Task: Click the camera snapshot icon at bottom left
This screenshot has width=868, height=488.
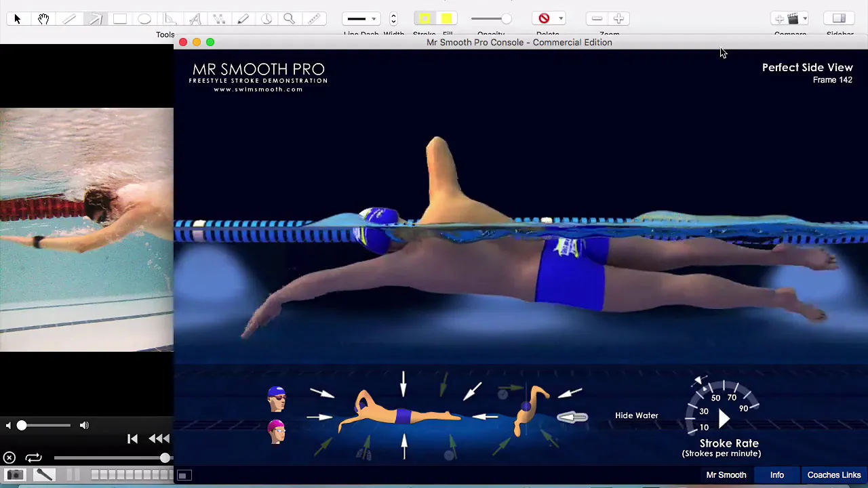Action: 15,475
